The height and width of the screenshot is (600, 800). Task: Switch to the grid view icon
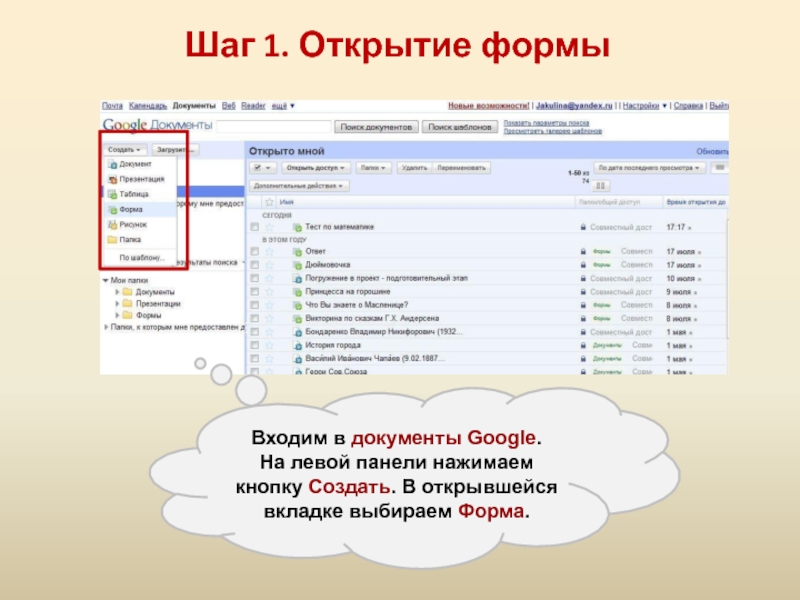[601, 186]
